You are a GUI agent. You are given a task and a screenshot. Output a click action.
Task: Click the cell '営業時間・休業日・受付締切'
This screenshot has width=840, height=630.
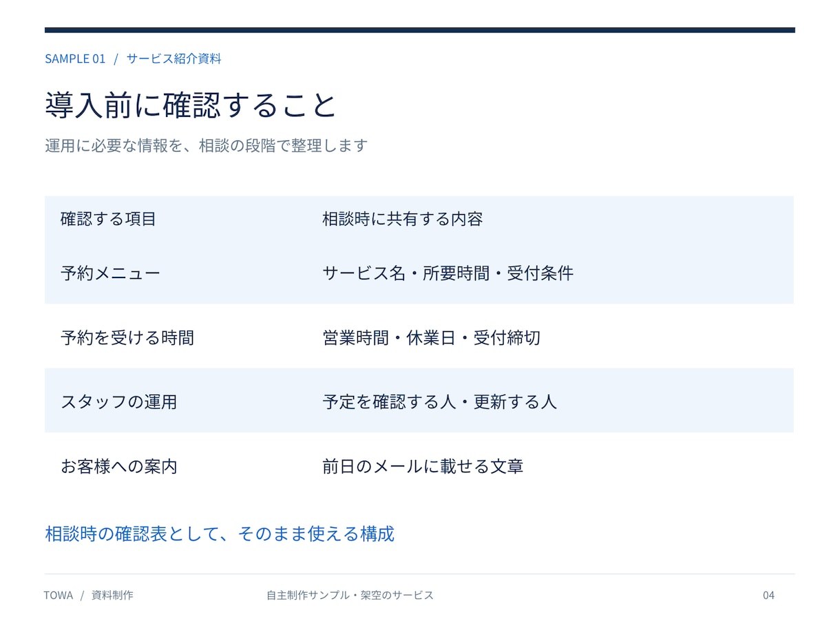click(431, 337)
